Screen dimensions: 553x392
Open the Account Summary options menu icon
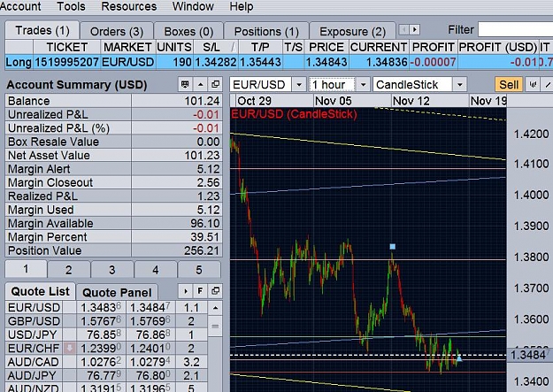pos(185,84)
